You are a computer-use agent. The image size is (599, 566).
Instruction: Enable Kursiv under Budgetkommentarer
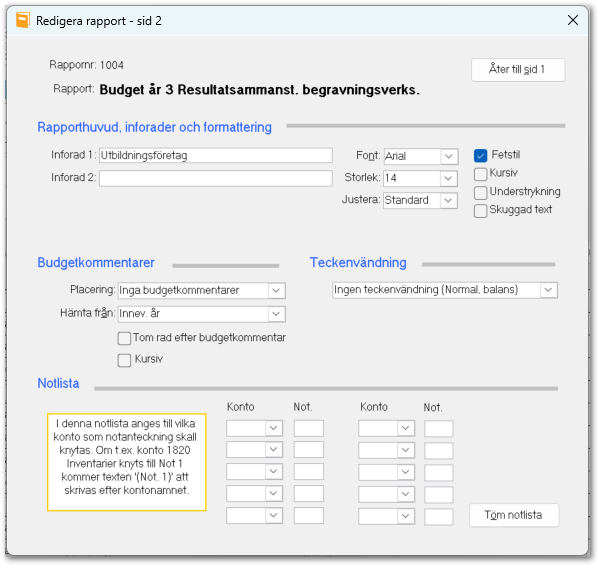coord(124,360)
